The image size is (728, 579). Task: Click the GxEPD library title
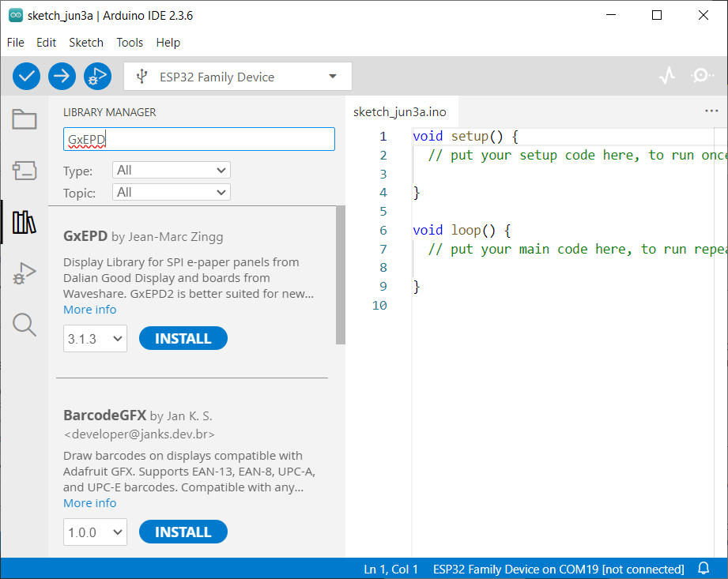pyautogui.click(x=85, y=236)
